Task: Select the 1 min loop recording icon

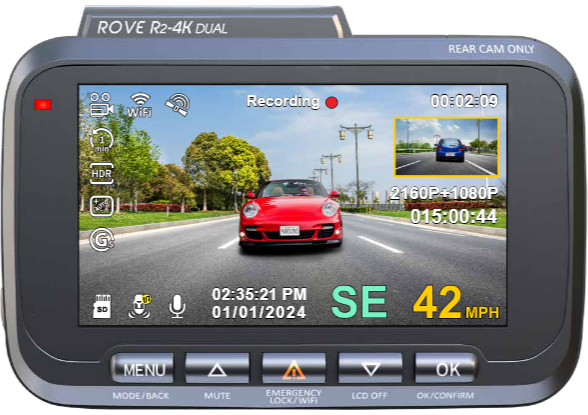Action: tap(101, 140)
